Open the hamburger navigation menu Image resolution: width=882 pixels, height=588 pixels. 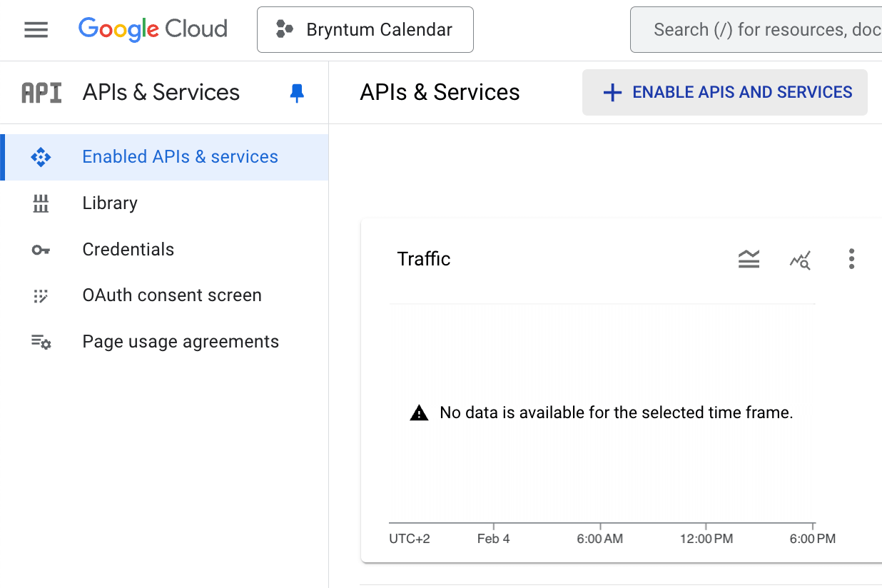pyautogui.click(x=36, y=29)
